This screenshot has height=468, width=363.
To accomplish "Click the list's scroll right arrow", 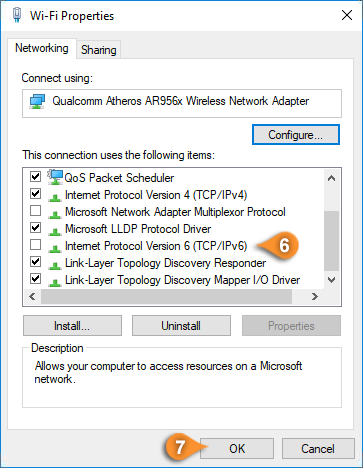I will [x=315, y=296].
